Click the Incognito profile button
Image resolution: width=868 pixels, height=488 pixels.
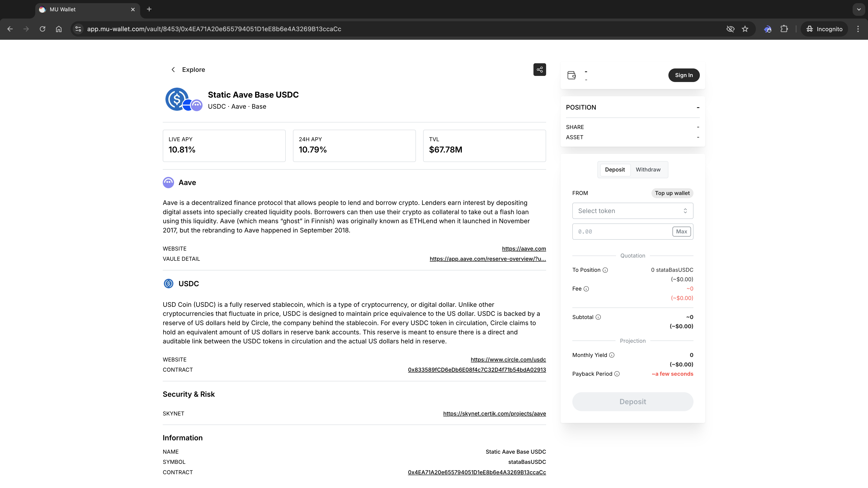pos(824,29)
